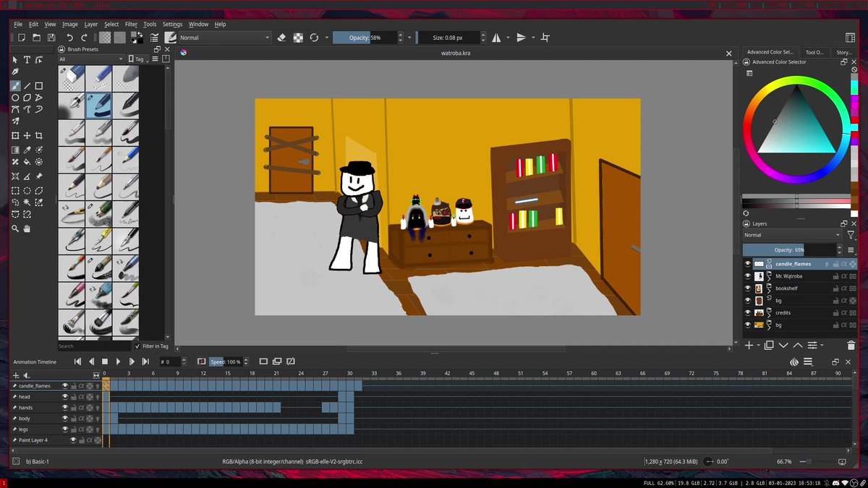Select the Gradient tool

pyautogui.click(x=15, y=150)
